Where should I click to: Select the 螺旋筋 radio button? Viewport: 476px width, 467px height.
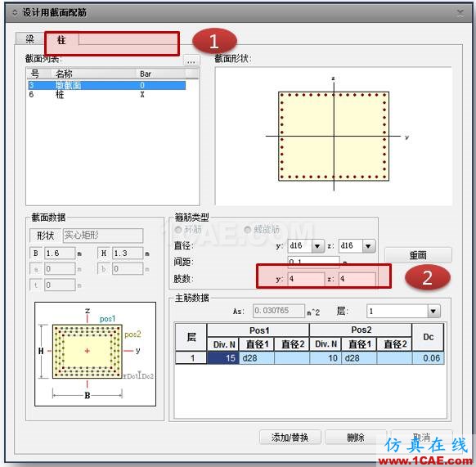point(248,230)
